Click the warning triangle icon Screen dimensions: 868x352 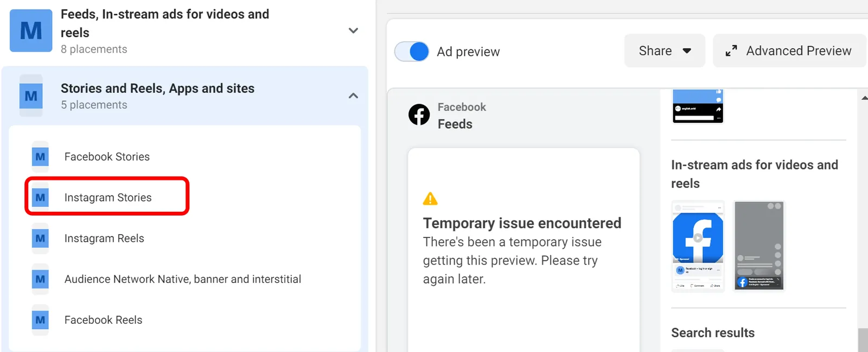(430, 198)
